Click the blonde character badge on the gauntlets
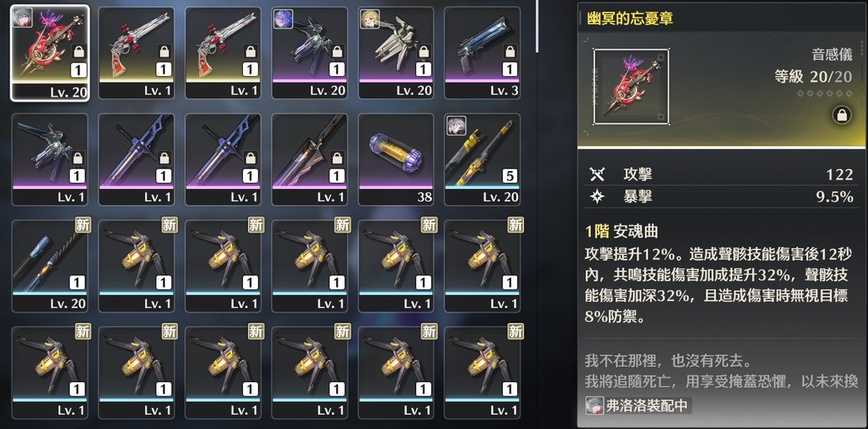This screenshot has height=429, width=868. click(x=369, y=18)
